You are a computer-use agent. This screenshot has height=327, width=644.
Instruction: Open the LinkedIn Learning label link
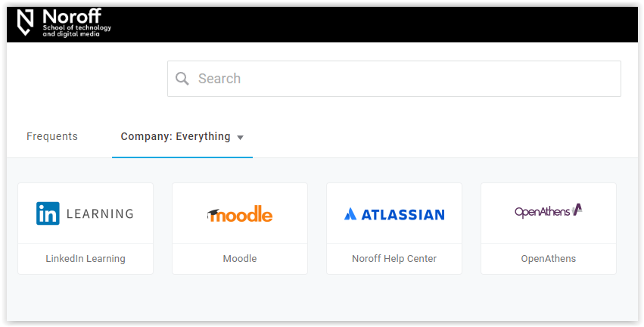[x=86, y=259]
